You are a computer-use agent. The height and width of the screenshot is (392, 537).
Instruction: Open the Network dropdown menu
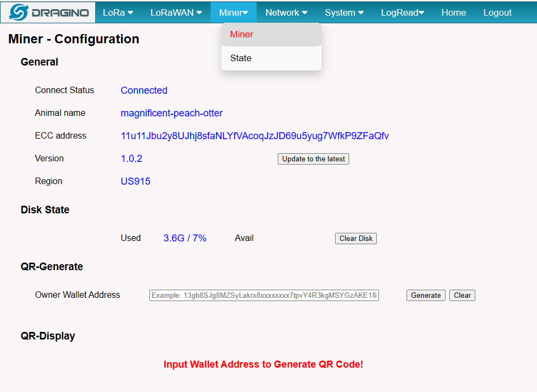coord(286,12)
